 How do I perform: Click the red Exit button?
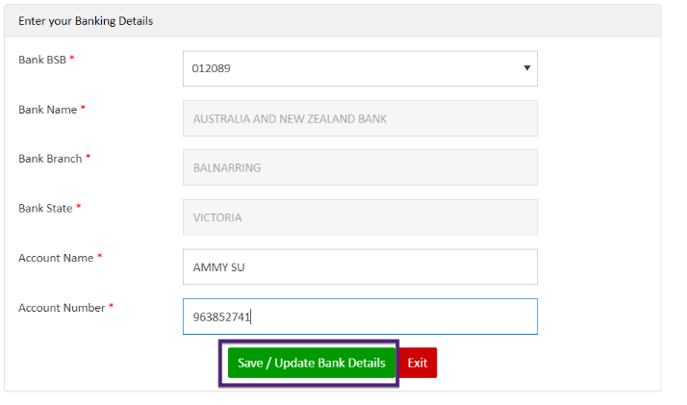(x=418, y=362)
